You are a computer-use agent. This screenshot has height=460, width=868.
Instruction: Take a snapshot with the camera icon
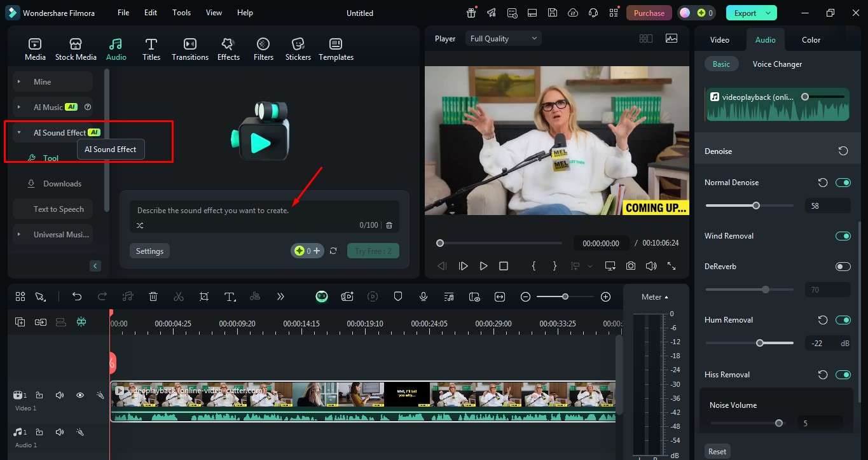point(630,266)
